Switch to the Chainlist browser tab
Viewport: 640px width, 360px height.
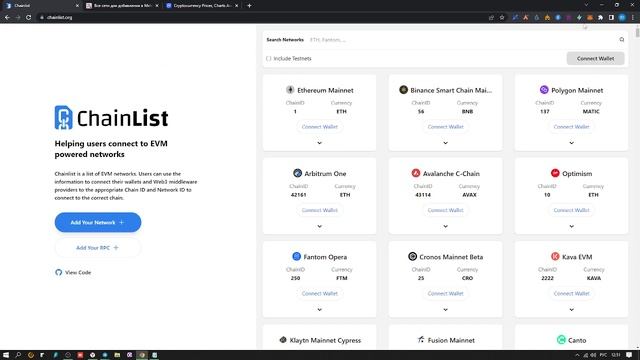click(41, 6)
